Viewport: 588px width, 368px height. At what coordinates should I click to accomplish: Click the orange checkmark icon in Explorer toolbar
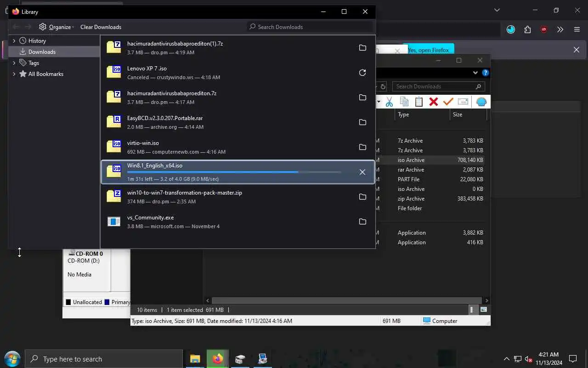[448, 102]
